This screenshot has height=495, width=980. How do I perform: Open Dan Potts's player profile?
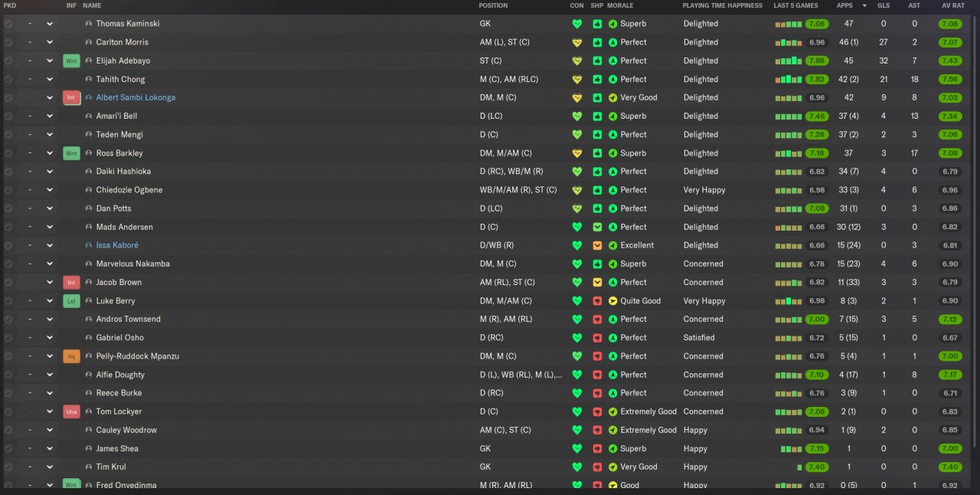(x=113, y=208)
